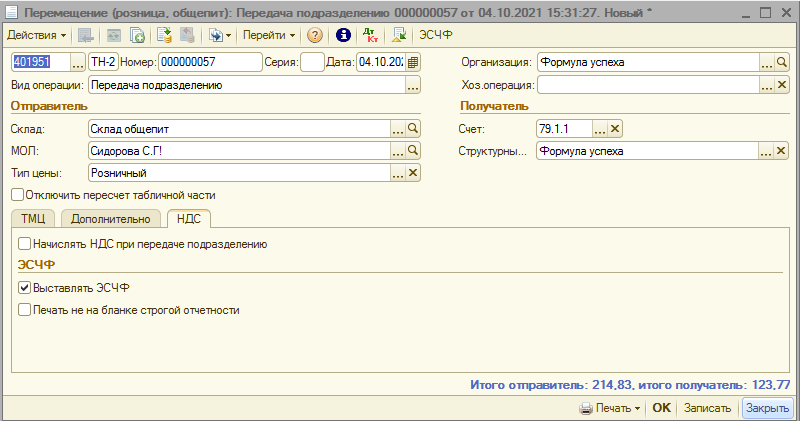
Task: Click the Записать button
Action: click(x=706, y=408)
